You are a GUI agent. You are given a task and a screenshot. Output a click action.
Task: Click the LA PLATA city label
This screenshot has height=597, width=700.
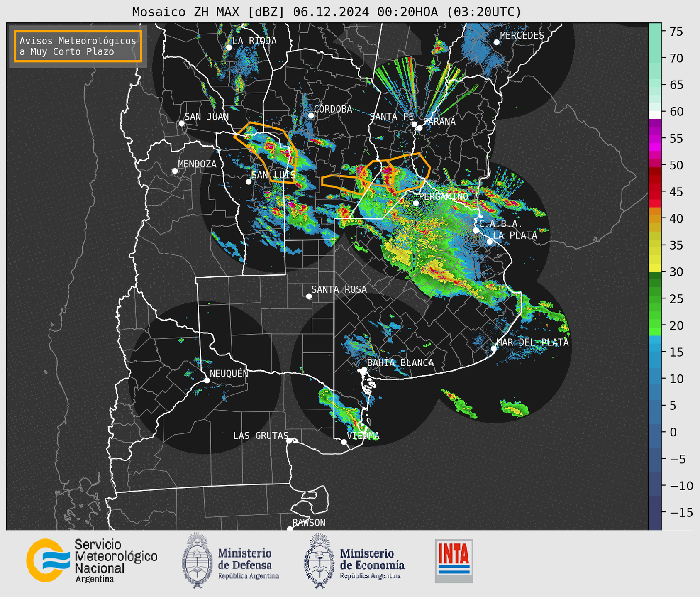click(x=515, y=235)
